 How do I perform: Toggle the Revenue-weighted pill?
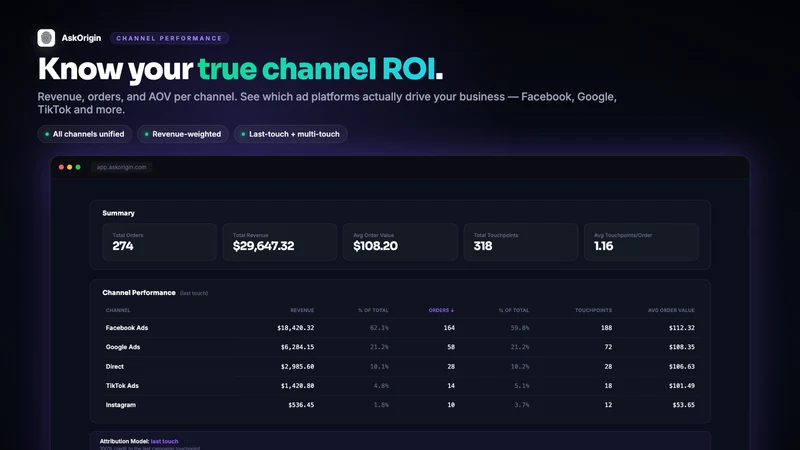(183, 134)
